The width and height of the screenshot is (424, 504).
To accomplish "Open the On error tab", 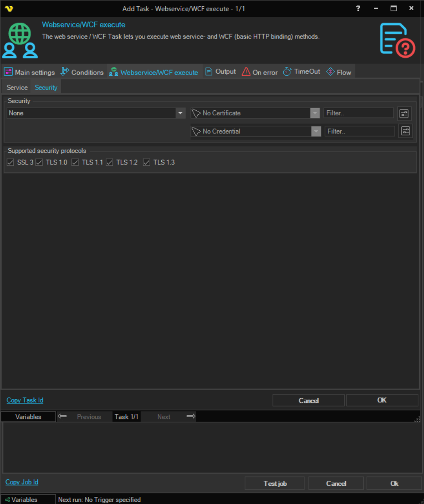I will 260,72.
